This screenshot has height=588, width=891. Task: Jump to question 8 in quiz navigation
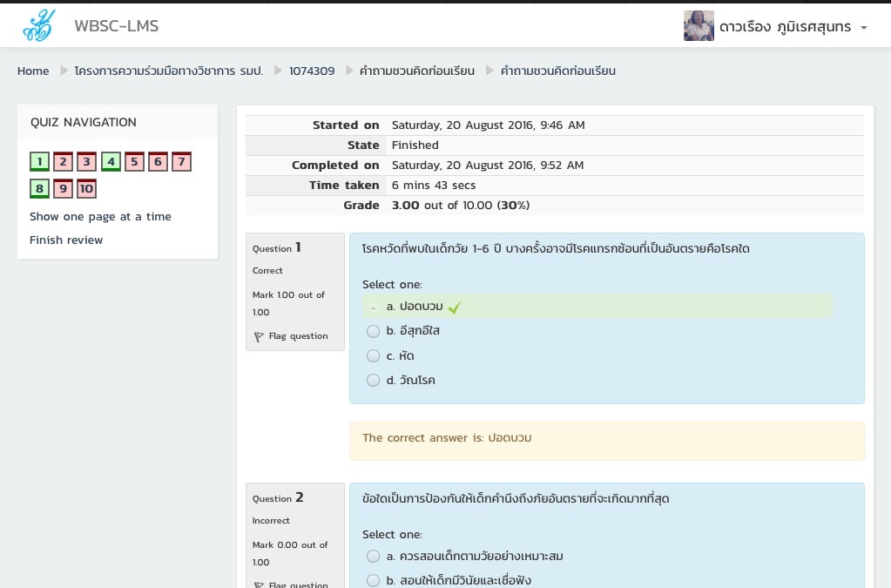(39, 189)
